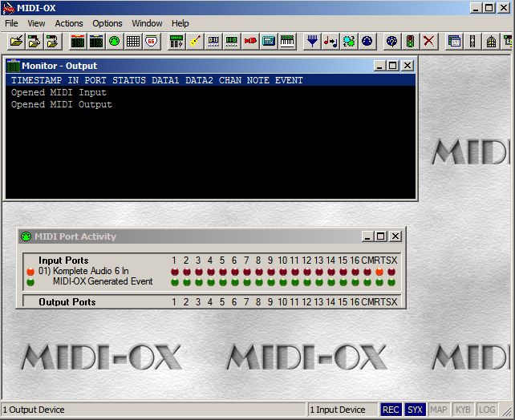This screenshot has height=420, width=515.
Task: Select the 'Opened MIDI Output' line
Action: (x=62, y=105)
